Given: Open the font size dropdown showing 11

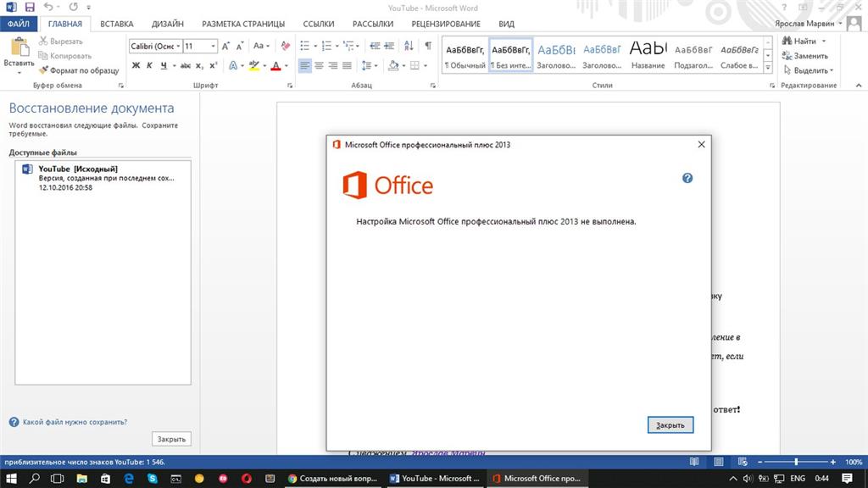Looking at the screenshot, I should pos(213,46).
